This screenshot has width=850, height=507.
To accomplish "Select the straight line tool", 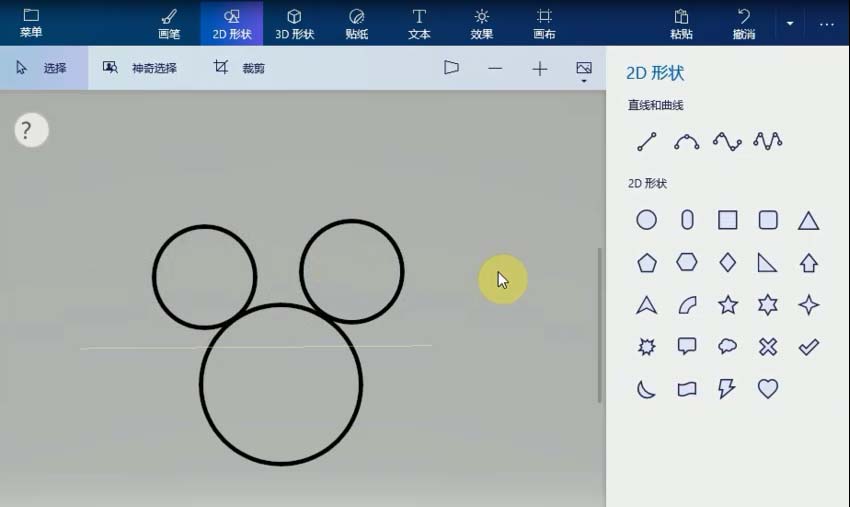I will pyautogui.click(x=647, y=142).
